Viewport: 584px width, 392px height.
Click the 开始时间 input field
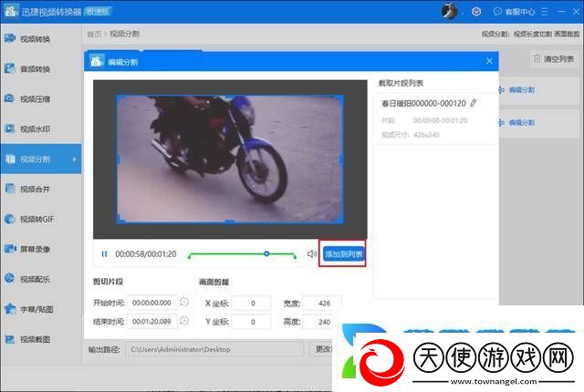click(x=152, y=303)
